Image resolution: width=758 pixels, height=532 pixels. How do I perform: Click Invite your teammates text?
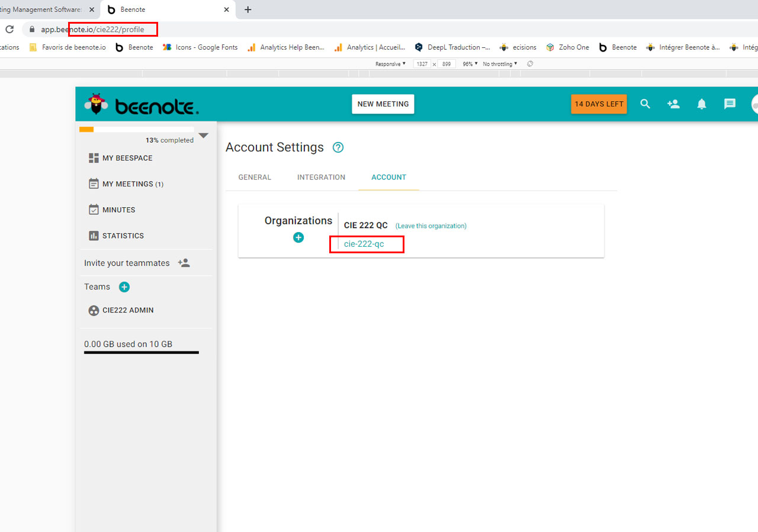(127, 263)
